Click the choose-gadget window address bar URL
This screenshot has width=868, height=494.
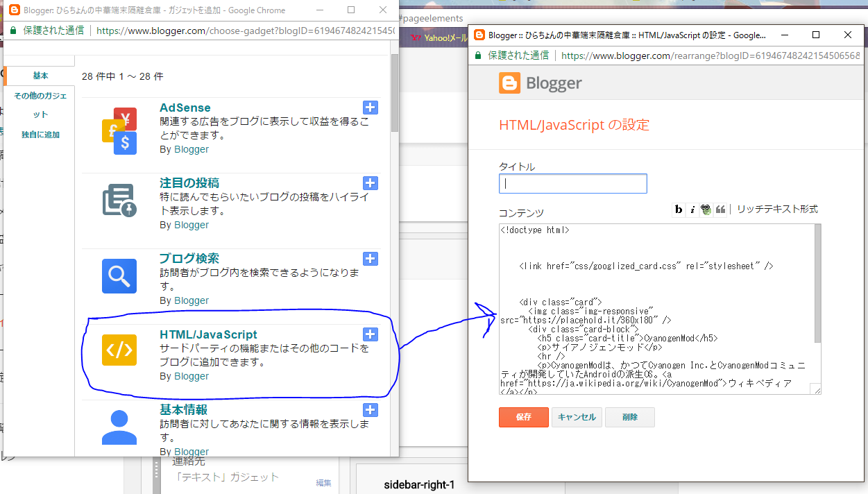(x=246, y=31)
